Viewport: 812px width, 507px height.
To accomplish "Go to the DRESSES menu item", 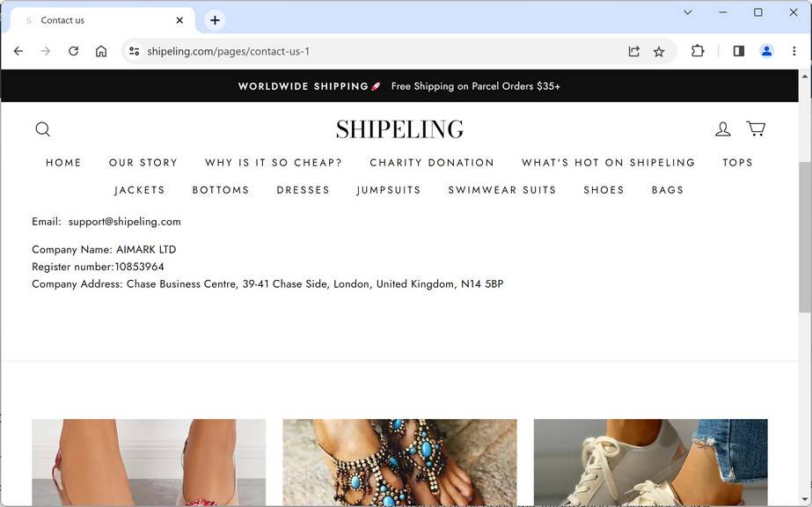I will pyautogui.click(x=303, y=190).
